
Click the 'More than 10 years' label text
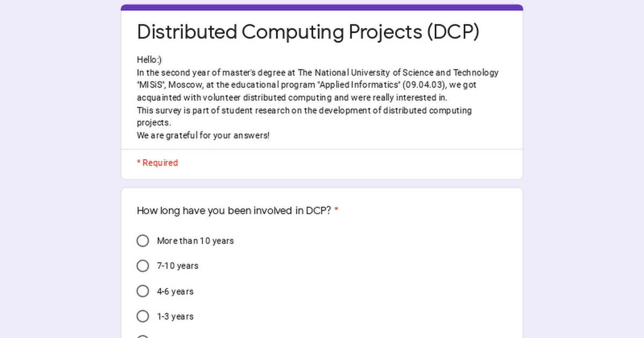(x=195, y=241)
